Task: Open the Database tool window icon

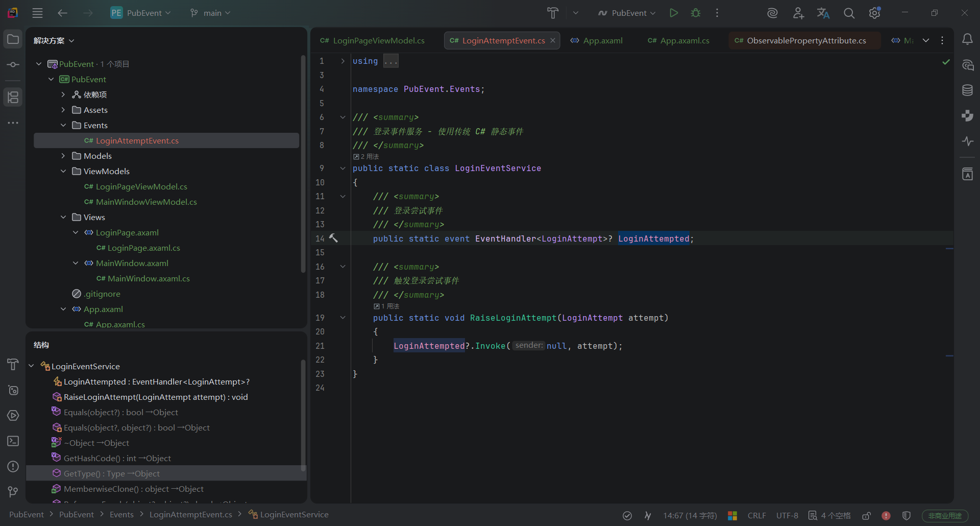Action: pos(967,90)
